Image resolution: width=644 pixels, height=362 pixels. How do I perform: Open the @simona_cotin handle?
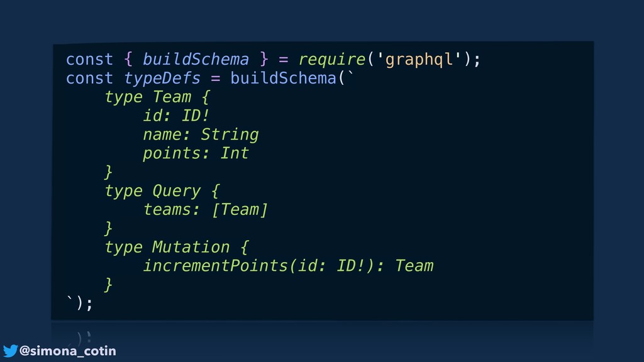click(x=68, y=351)
